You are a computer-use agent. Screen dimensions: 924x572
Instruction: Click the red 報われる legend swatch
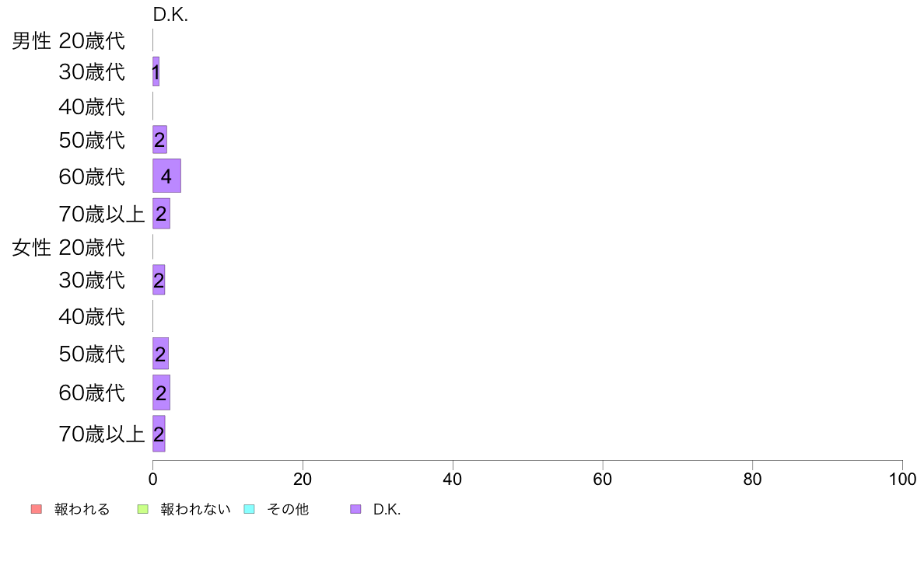coord(37,509)
